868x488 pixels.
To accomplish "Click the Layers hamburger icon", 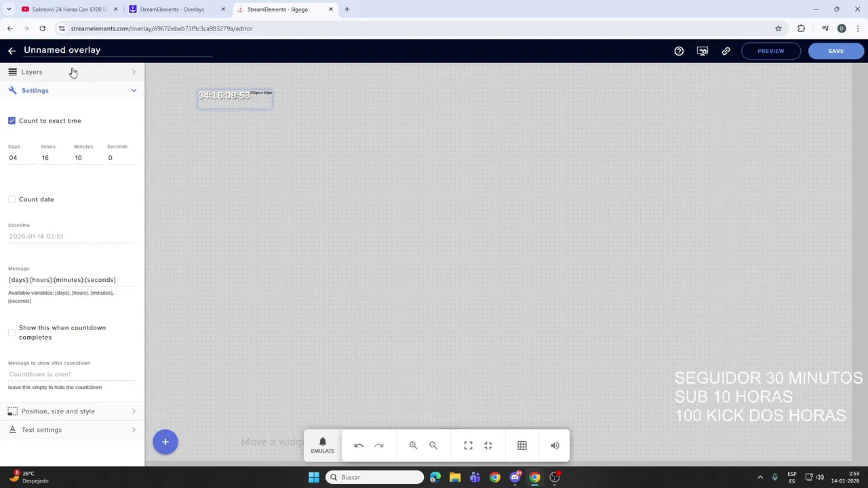I will coord(12,72).
